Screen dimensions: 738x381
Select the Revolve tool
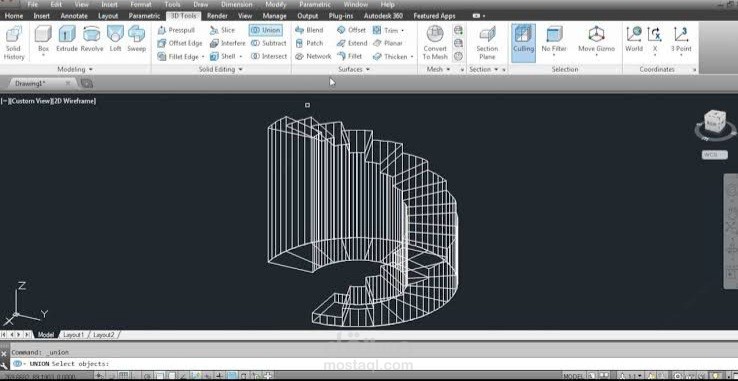point(92,39)
